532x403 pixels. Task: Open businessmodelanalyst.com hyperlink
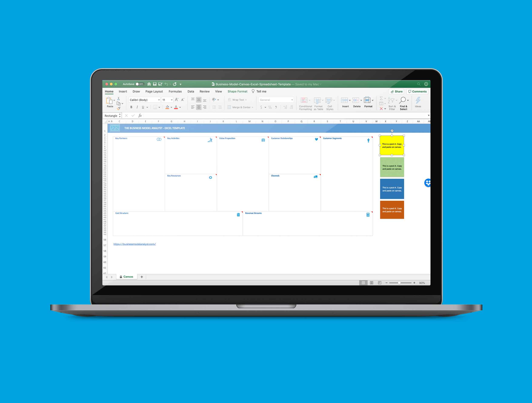click(135, 244)
